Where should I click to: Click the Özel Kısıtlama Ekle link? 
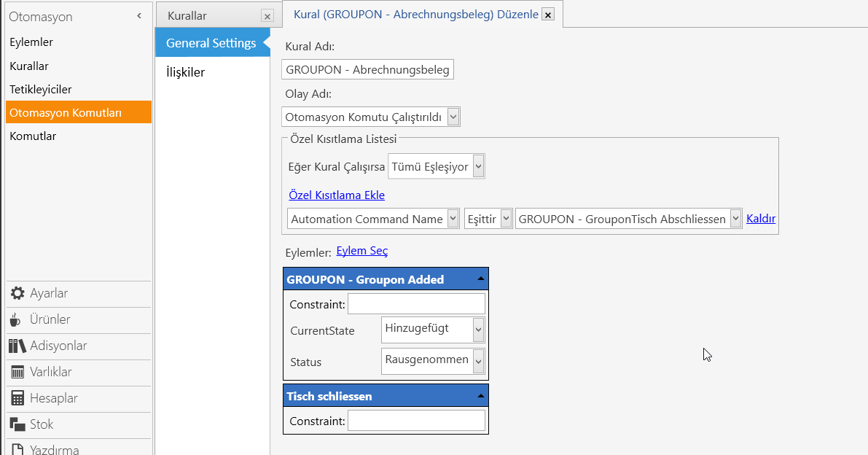click(337, 195)
